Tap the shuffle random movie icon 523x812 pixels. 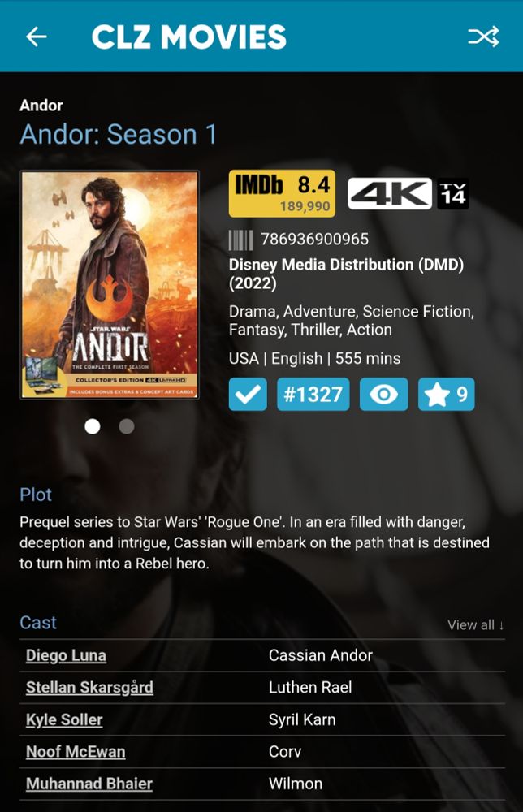pyautogui.click(x=483, y=37)
